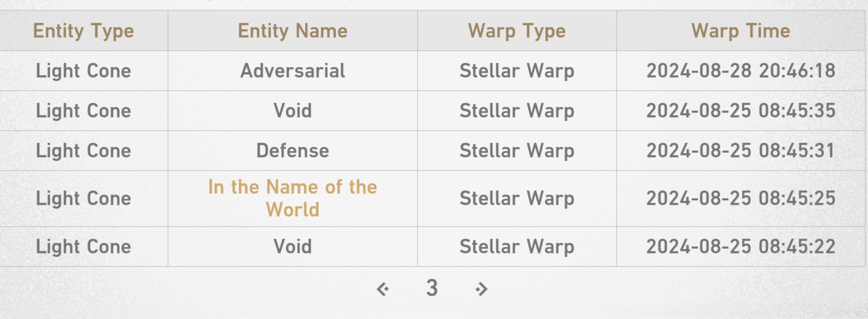Click Stellar Warp in the Defense row
The height and width of the screenshot is (319, 868).
(x=517, y=151)
